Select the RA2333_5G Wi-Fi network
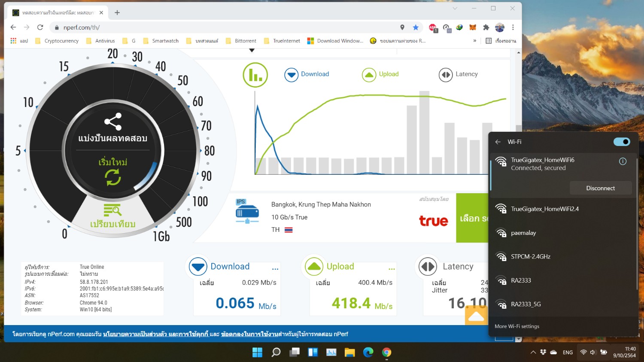The height and width of the screenshot is (362, 644). 563,304
